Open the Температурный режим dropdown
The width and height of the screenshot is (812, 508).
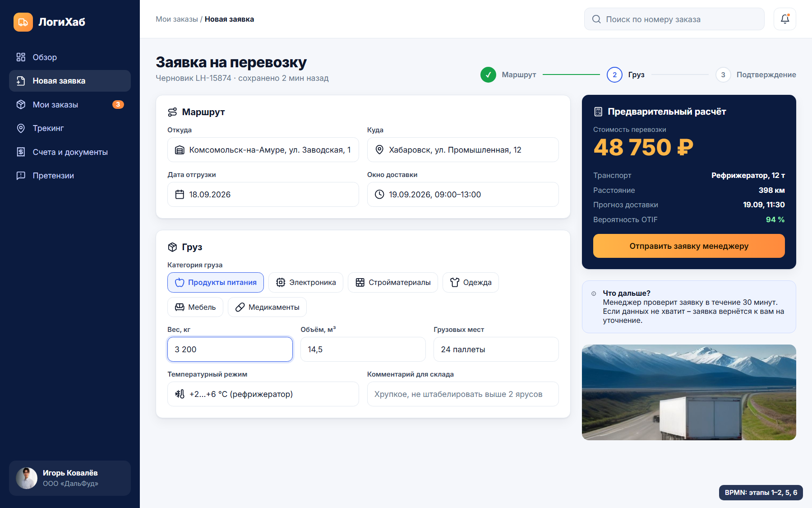tap(263, 394)
